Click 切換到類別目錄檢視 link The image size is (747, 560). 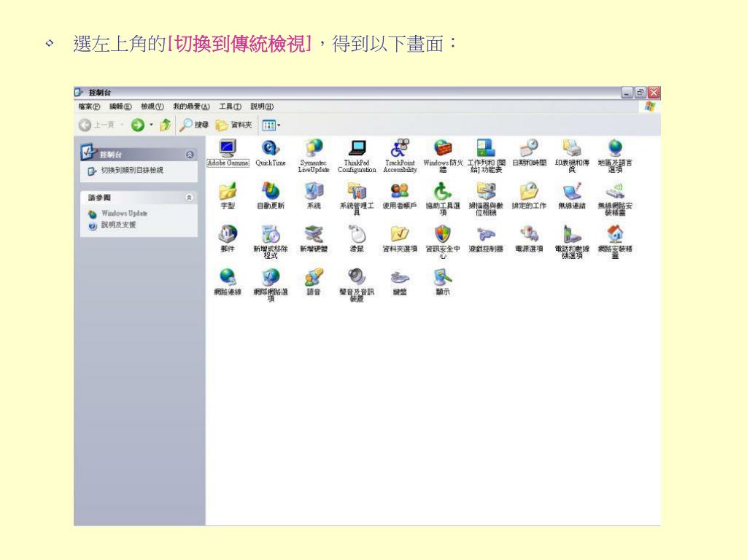(x=132, y=170)
